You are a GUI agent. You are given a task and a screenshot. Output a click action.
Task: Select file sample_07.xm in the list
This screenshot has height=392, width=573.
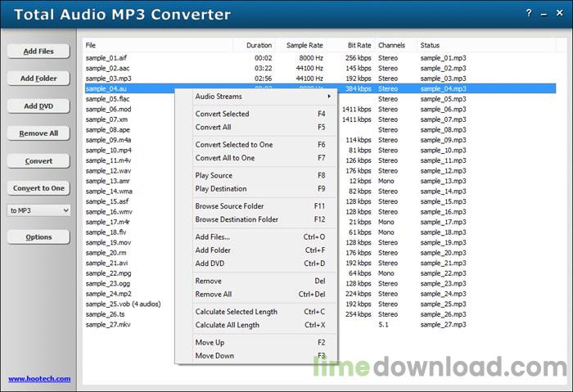pos(106,119)
